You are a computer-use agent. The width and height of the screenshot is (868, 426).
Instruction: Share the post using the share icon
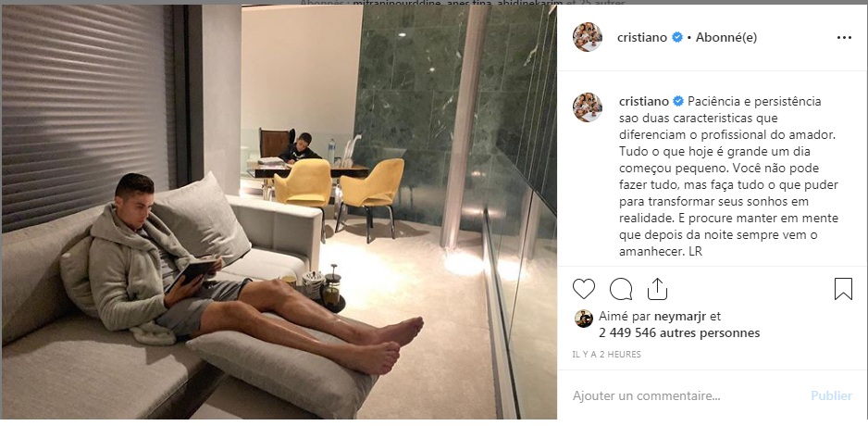pyautogui.click(x=657, y=289)
